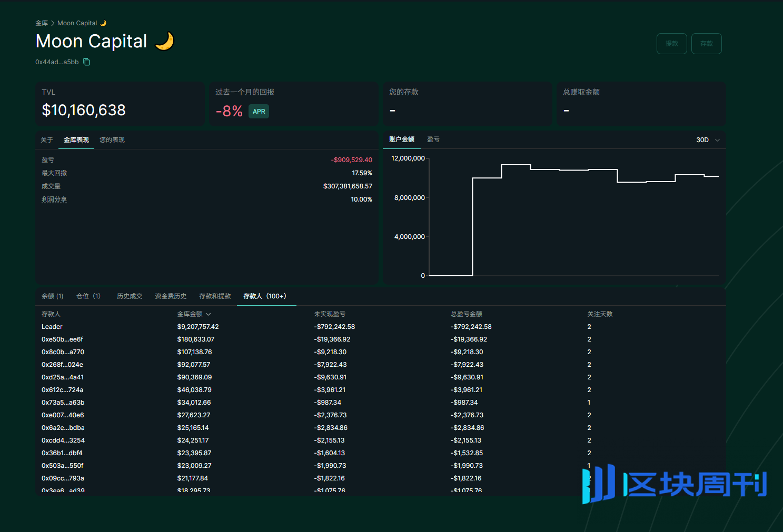Select depositor 0x612c...724a
Image resolution: width=783 pixels, height=532 pixels.
(x=380, y=390)
